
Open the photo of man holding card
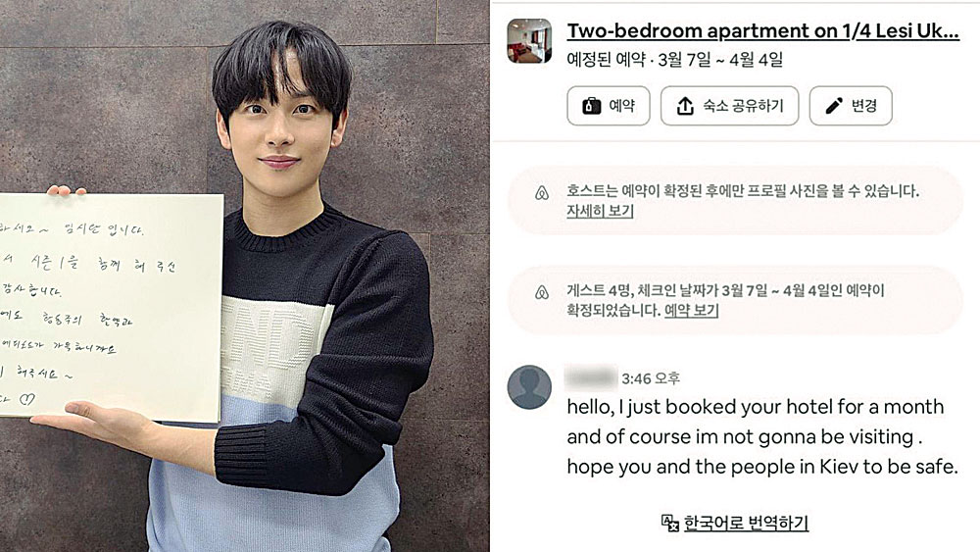point(244,276)
